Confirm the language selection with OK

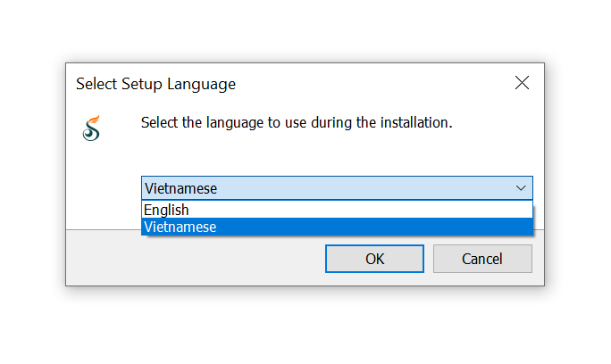coord(374,259)
